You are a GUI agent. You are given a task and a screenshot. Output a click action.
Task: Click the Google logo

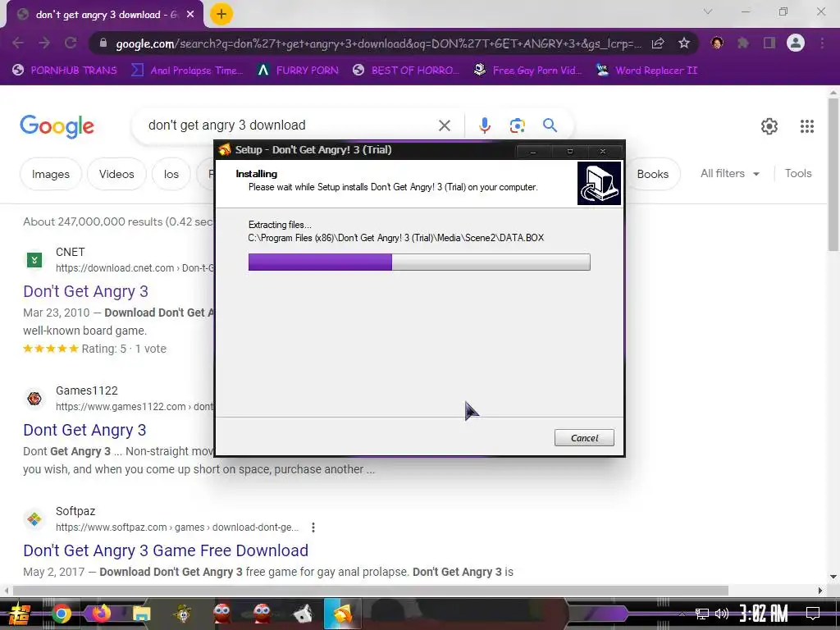(x=57, y=126)
